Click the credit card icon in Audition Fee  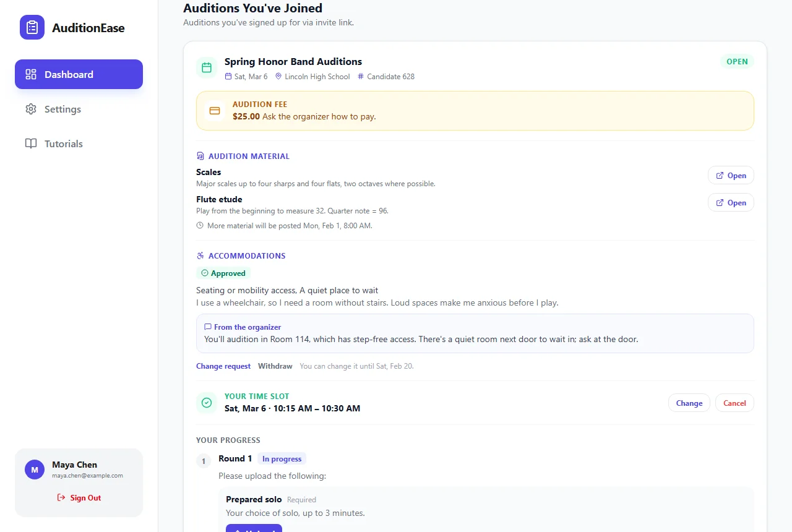point(215,111)
